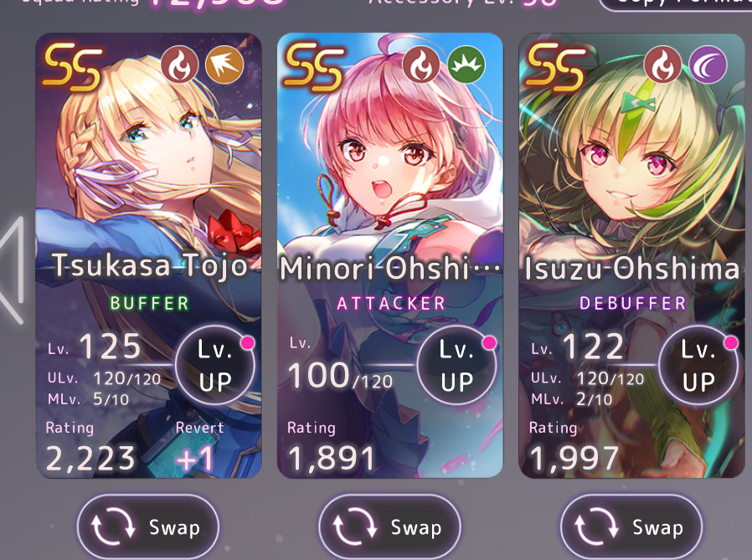752x560 pixels.
Task: Click SS rank badge on Isuzu Ohshima card
Action: pyautogui.click(x=556, y=67)
